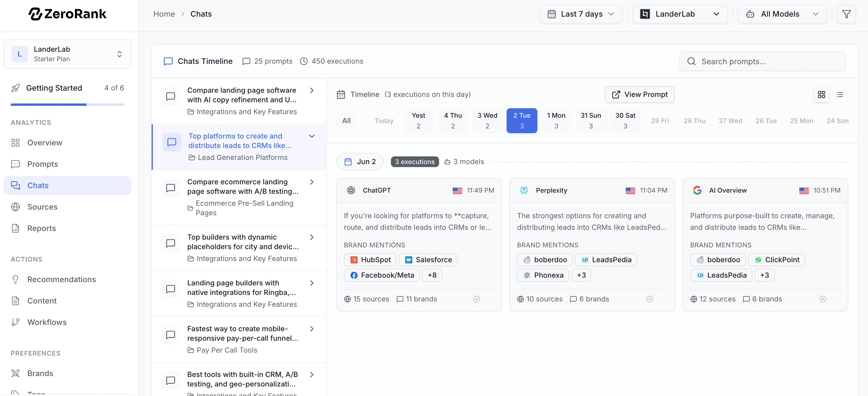This screenshot has height=396, width=868.
Task: Open Brands in the sidebar
Action: tap(67, 373)
